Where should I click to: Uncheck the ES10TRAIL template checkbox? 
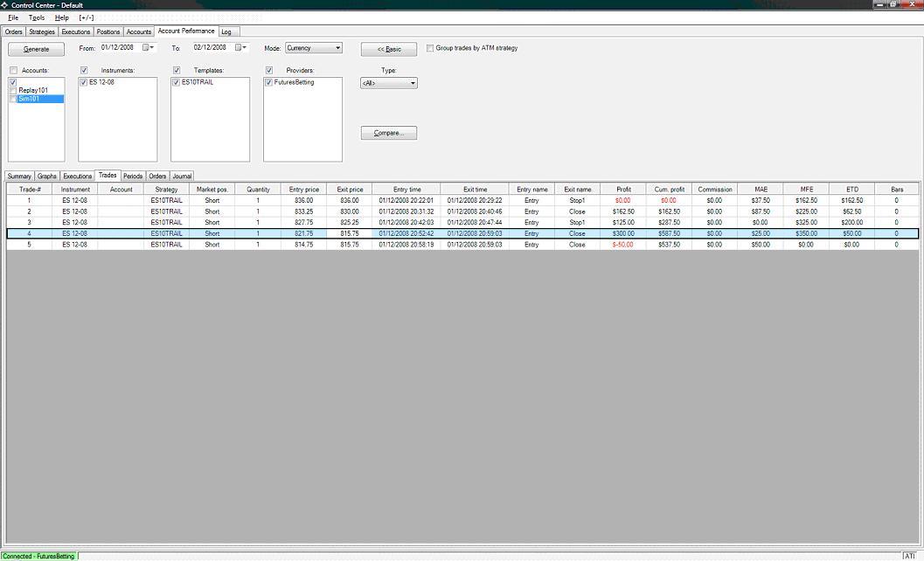coord(176,82)
